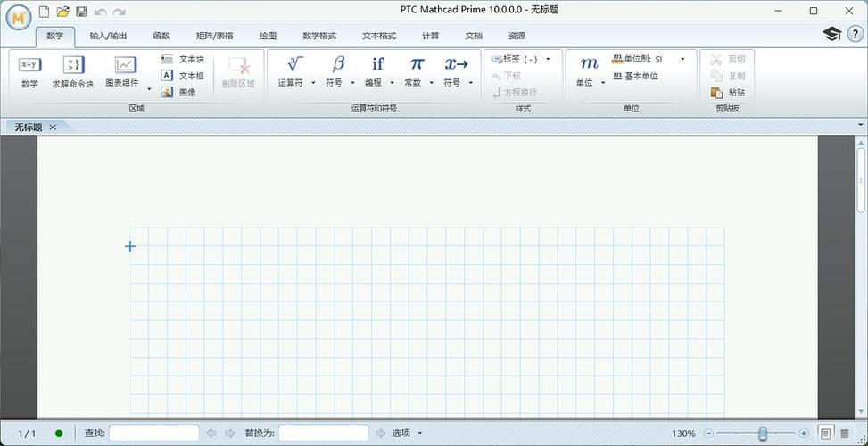Click the 基本单位 base units button
The image size is (868, 446).
(x=635, y=76)
